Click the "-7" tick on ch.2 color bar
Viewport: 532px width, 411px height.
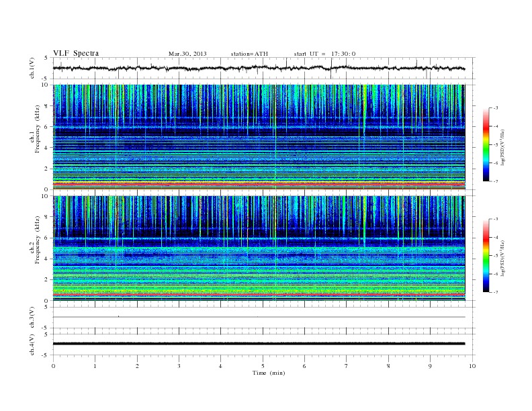(496, 292)
